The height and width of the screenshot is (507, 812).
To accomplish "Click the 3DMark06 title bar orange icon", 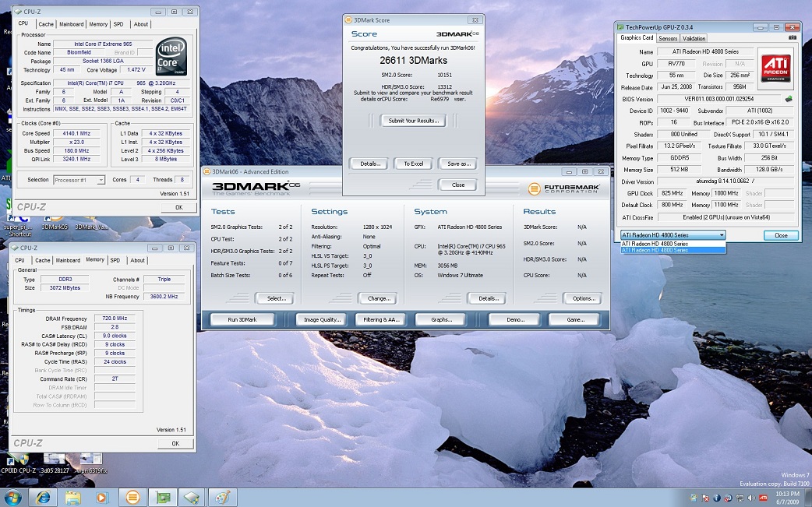I will pos(207,172).
